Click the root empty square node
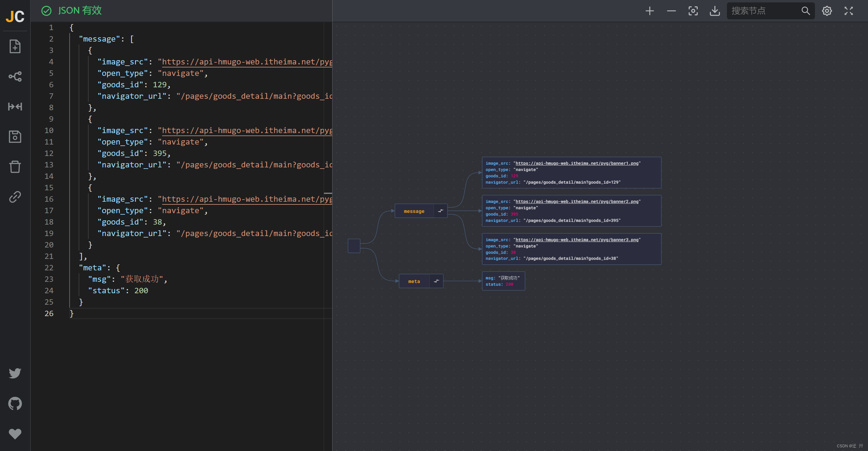Screen dimensions: 868x451 pos(354,246)
